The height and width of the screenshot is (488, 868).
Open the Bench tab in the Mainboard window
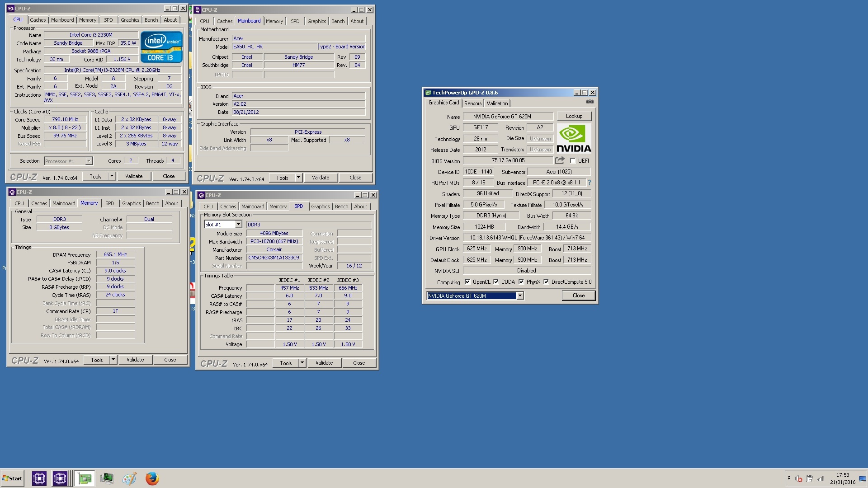point(338,21)
